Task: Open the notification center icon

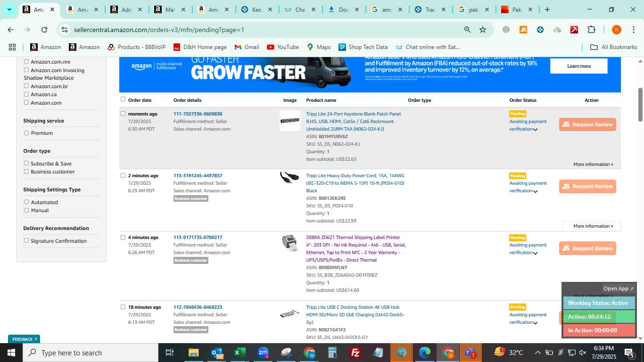Action: [629, 353]
